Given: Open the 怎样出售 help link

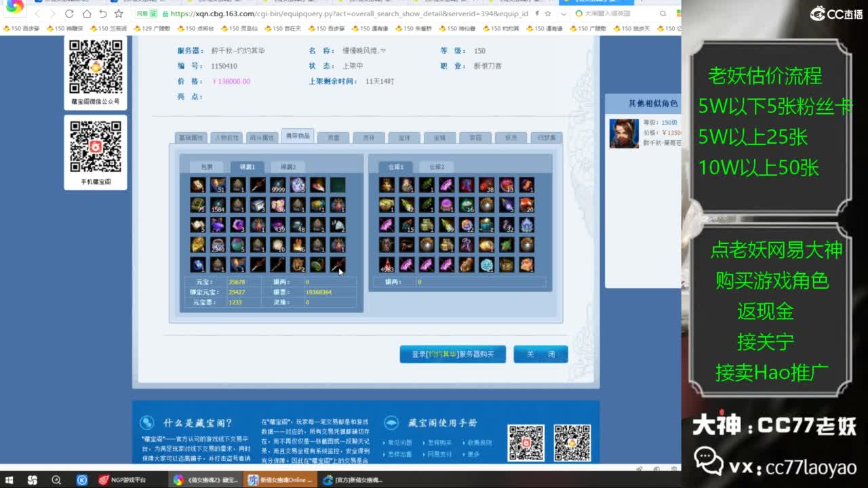Looking at the screenshot, I should click(x=399, y=454).
